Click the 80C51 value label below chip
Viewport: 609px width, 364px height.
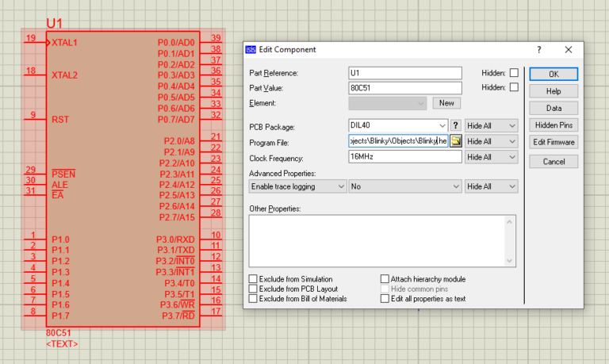[x=58, y=333]
